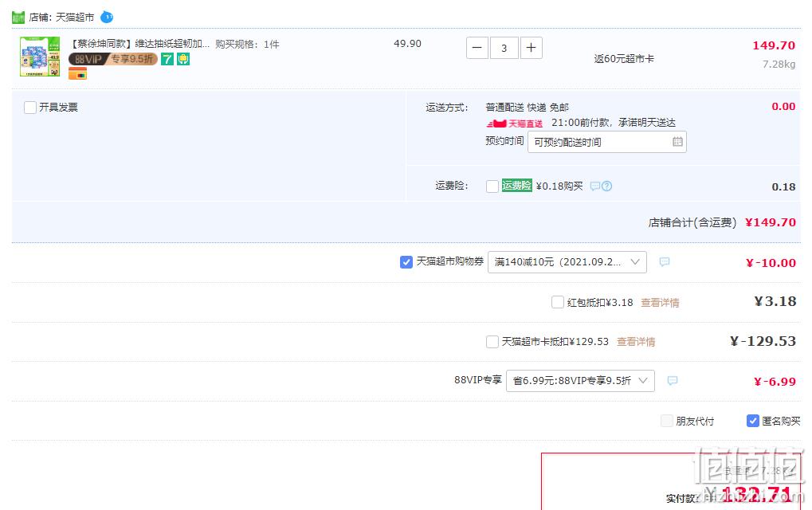Click the 88VIP专享 label
The width and height of the screenshot is (812, 510).
pos(478,380)
